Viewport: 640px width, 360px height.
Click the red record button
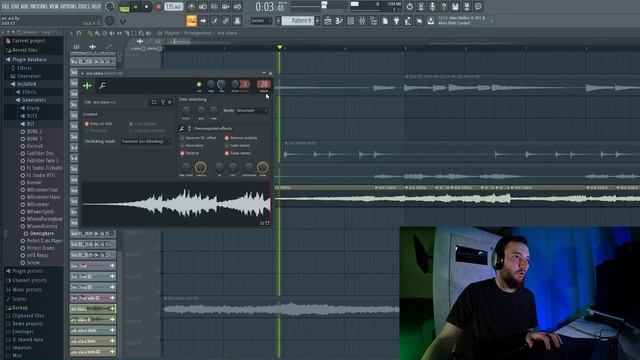click(x=158, y=7)
